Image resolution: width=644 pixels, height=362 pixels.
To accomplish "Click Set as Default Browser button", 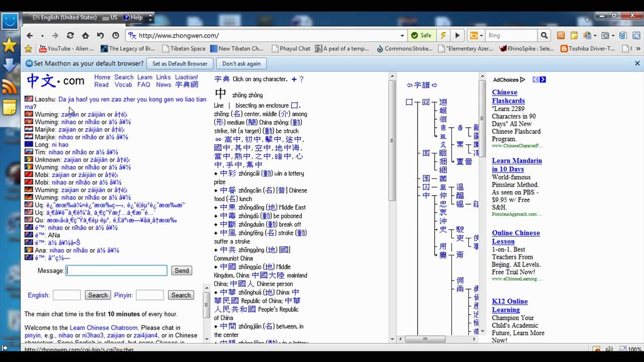I will (180, 64).
